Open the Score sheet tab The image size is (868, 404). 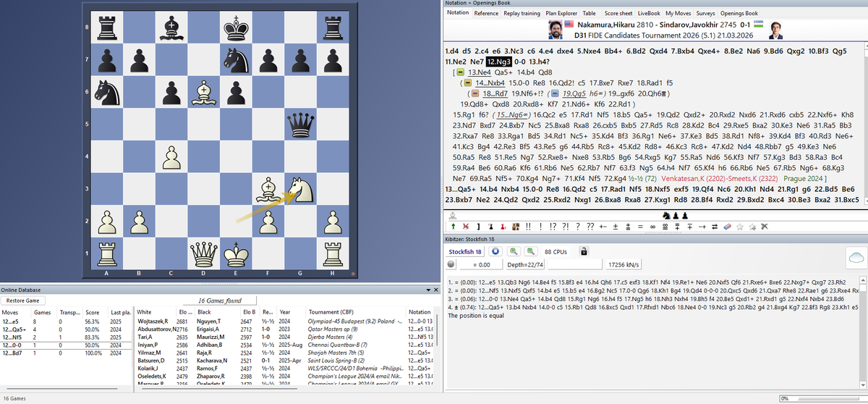coord(618,13)
